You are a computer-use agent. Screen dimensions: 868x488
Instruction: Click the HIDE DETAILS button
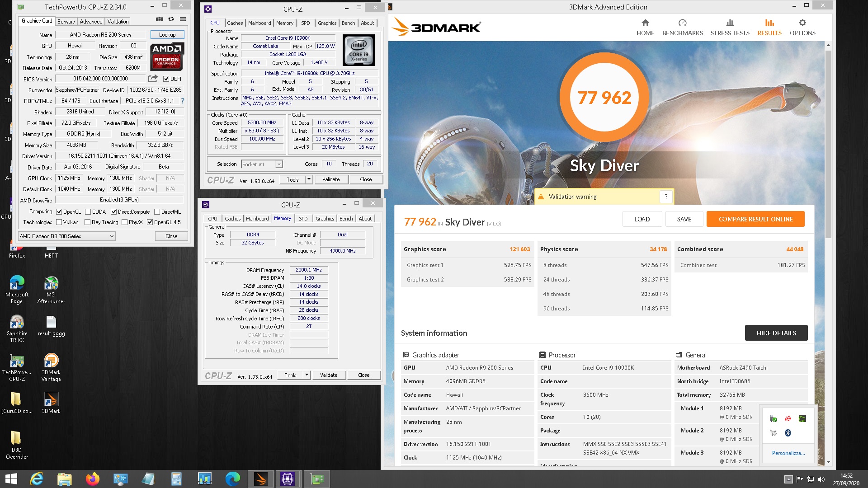pos(776,333)
